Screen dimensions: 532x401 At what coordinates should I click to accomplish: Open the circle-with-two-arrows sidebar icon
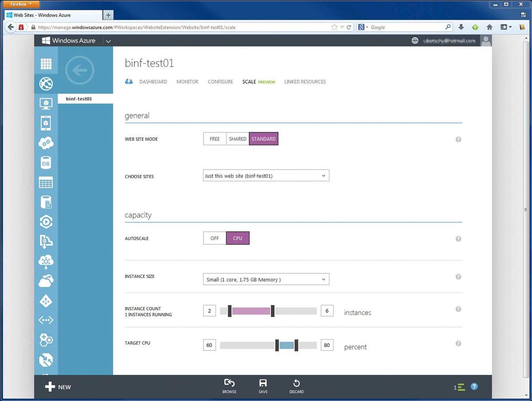click(x=46, y=360)
